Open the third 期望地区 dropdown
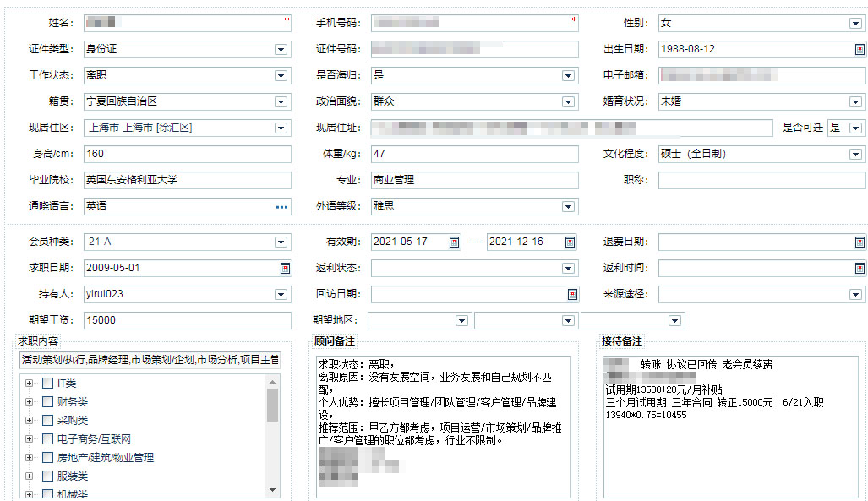 (x=674, y=320)
